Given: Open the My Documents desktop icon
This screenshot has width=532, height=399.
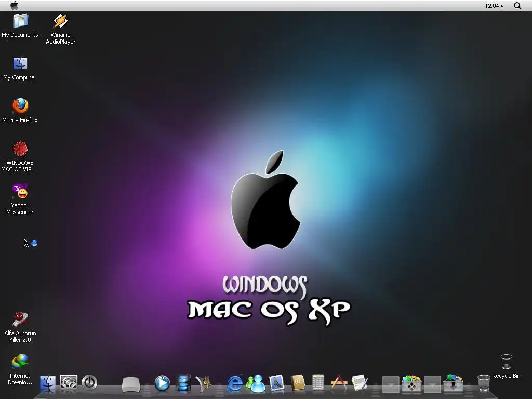Looking at the screenshot, I should (20, 26).
